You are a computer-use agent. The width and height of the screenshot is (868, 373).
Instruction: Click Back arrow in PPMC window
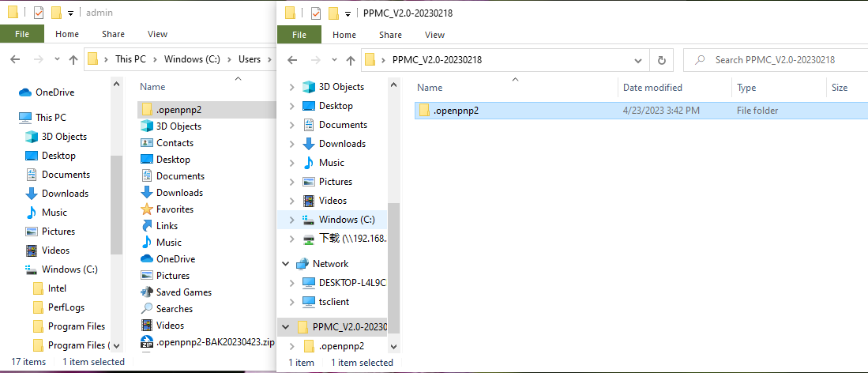tap(291, 60)
